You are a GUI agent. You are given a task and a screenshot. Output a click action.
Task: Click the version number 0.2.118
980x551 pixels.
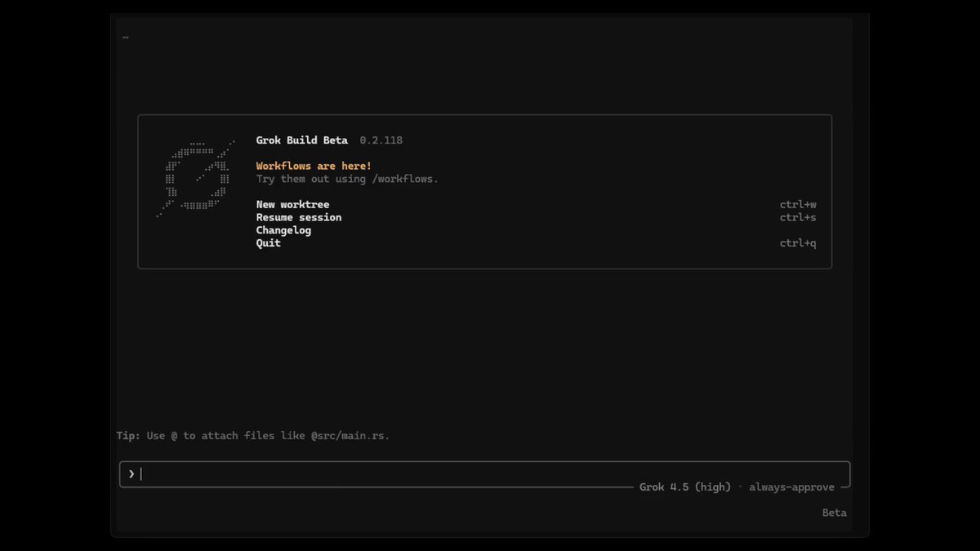[x=381, y=140]
